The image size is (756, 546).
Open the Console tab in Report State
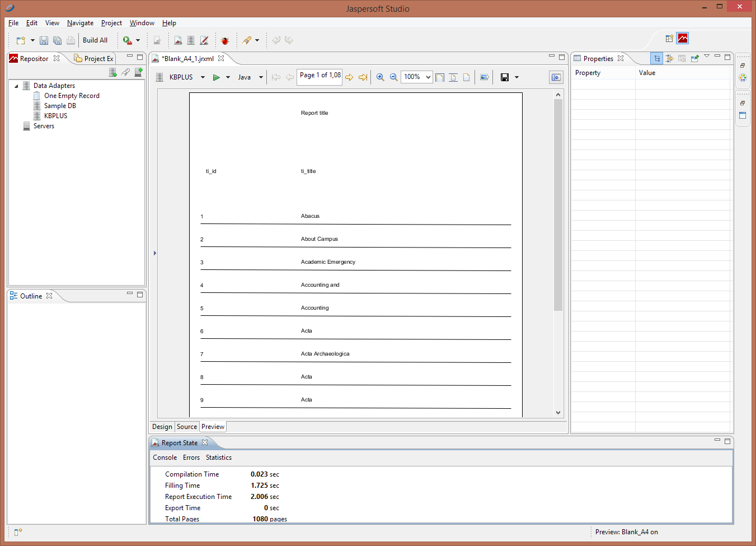pos(165,458)
